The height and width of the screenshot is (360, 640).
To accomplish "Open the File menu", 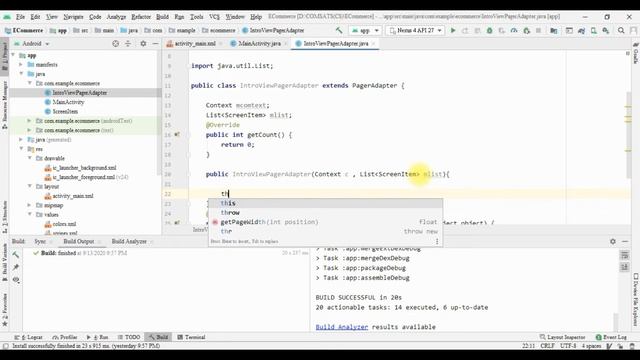I will click(20, 17).
